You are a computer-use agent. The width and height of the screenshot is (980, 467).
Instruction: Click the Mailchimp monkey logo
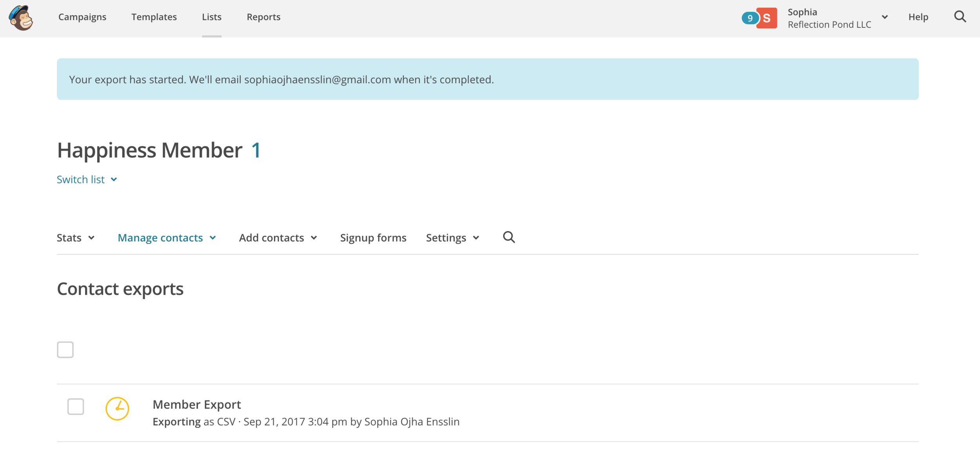pos(21,18)
